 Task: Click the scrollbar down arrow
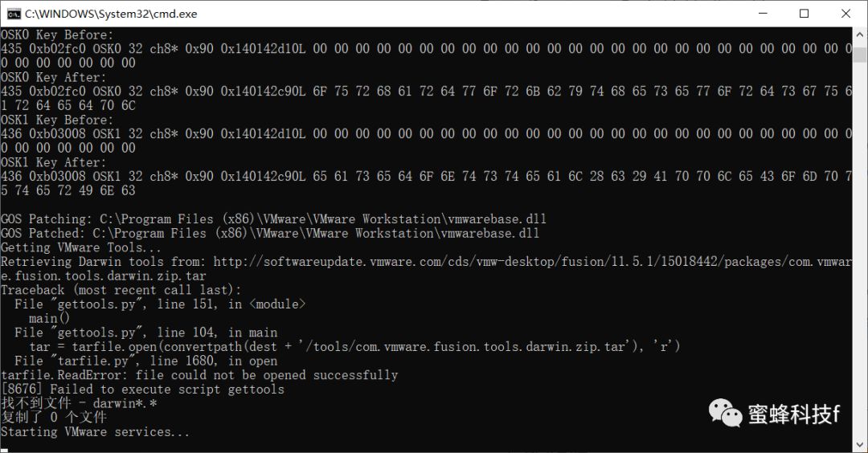(x=860, y=446)
